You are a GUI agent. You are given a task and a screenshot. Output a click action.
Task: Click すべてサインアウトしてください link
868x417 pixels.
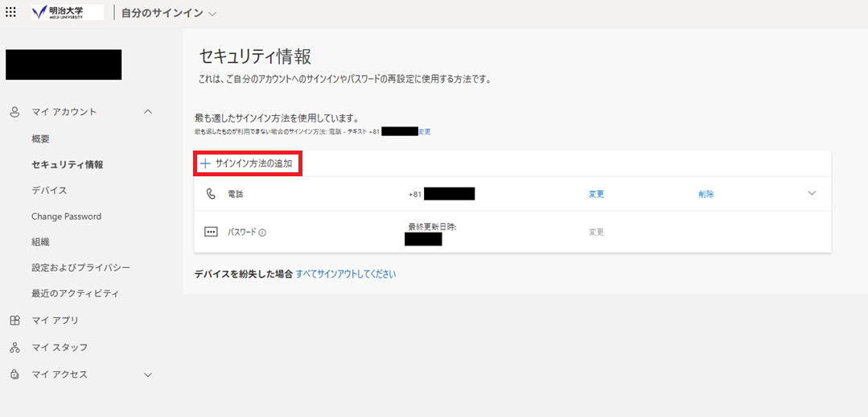tap(346, 274)
